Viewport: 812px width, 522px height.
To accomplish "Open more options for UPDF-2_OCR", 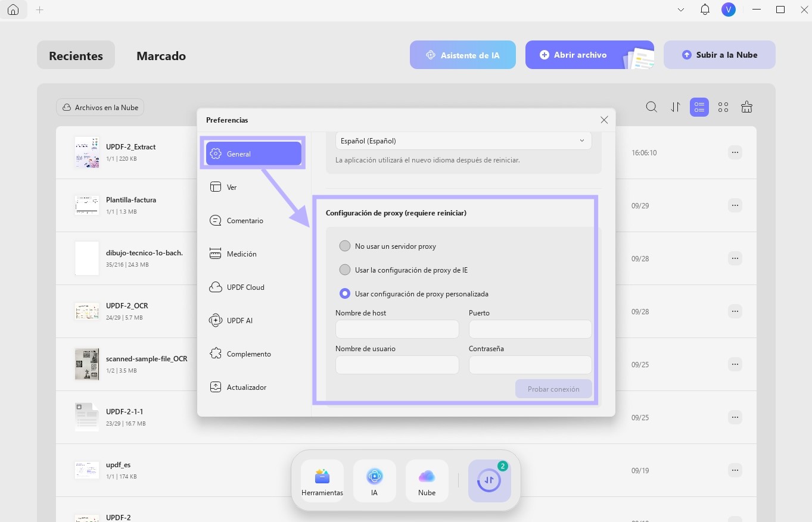I will pos(735,311).
